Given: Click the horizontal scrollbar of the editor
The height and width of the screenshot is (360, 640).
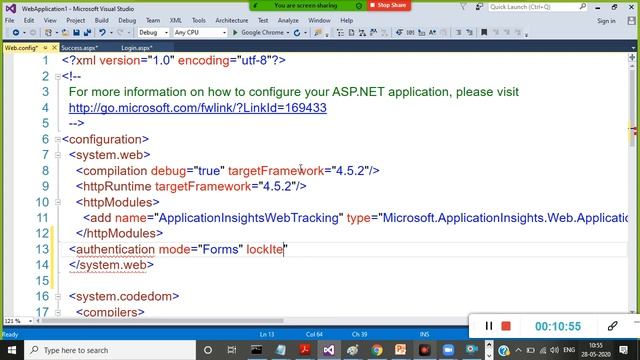Looking at the screenshot, I should point(162,321).
